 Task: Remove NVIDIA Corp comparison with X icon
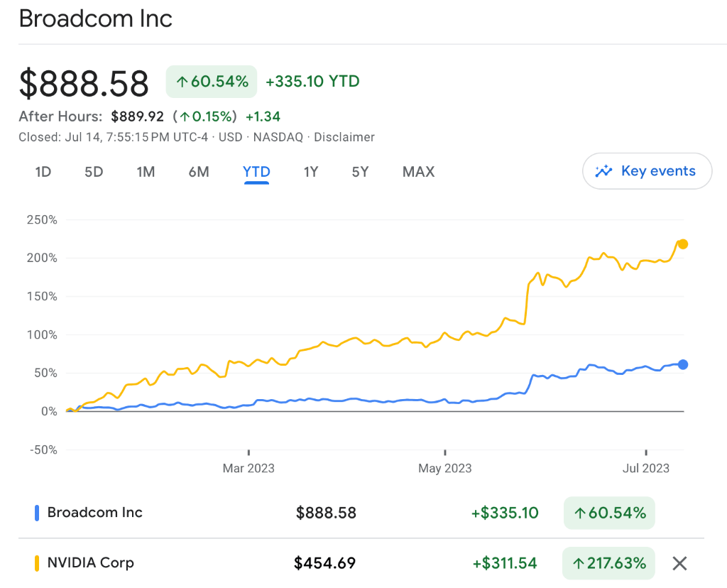tap(679, 564)
